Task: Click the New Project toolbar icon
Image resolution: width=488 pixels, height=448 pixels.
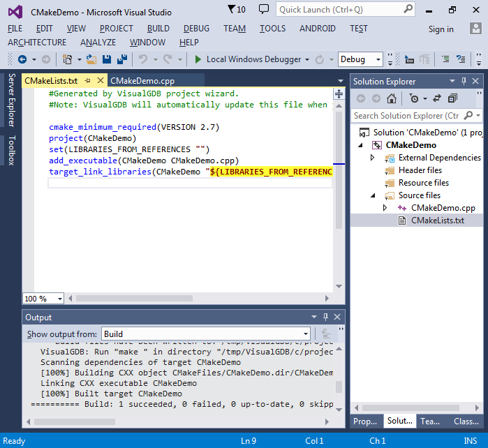Action: 67,59
